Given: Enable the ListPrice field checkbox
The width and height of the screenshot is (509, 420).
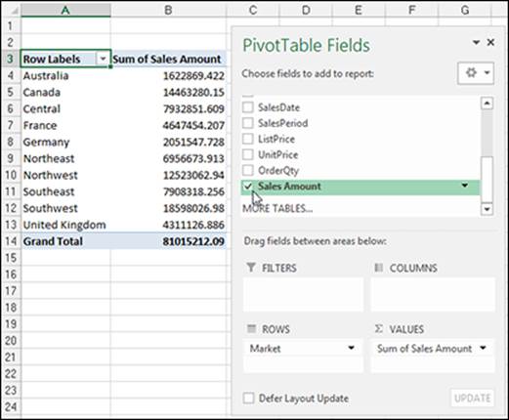Looking at the screenshot, I should pos(248,139).
